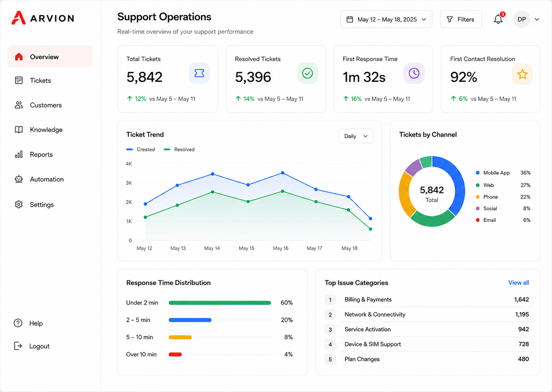Click Service Activation row
Image resolution: width=552 pixels, height=392 pixels.
(x=428, y=329)
